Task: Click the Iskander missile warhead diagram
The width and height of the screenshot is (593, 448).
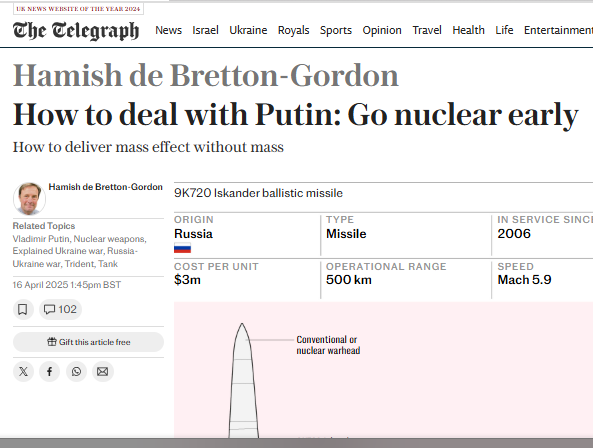Action: point(244,380)
